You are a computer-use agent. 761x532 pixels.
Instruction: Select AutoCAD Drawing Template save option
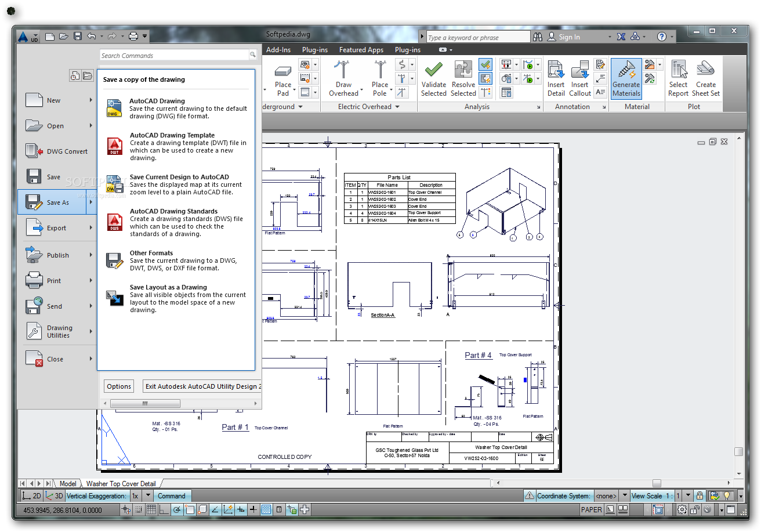[x=177, y=147]
